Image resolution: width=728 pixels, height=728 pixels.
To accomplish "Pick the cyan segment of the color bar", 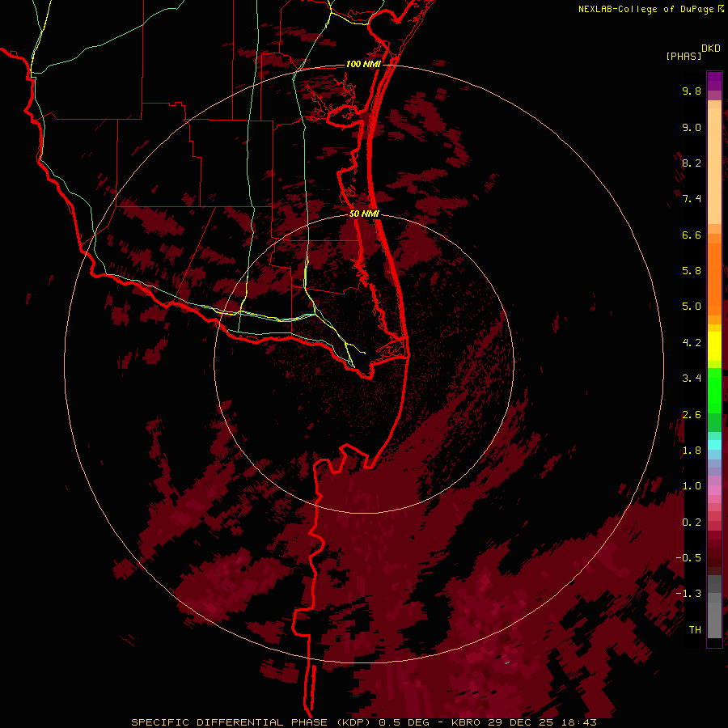I will point(714,444).
